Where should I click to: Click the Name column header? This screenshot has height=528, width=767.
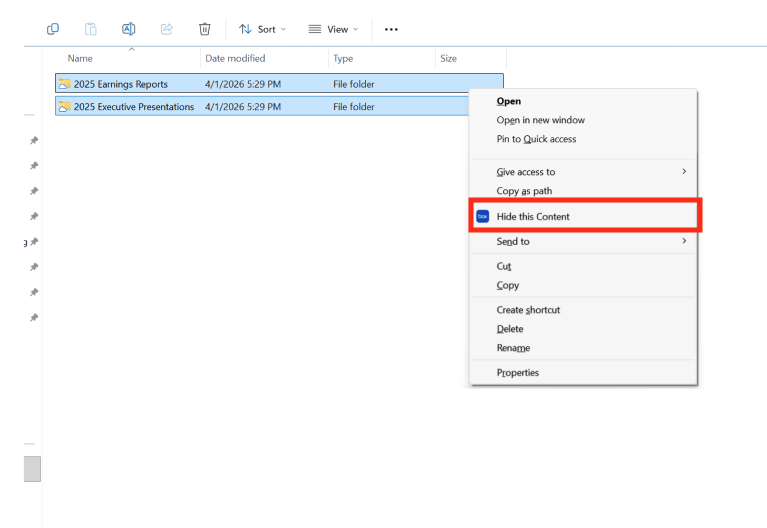click(81, 58)
